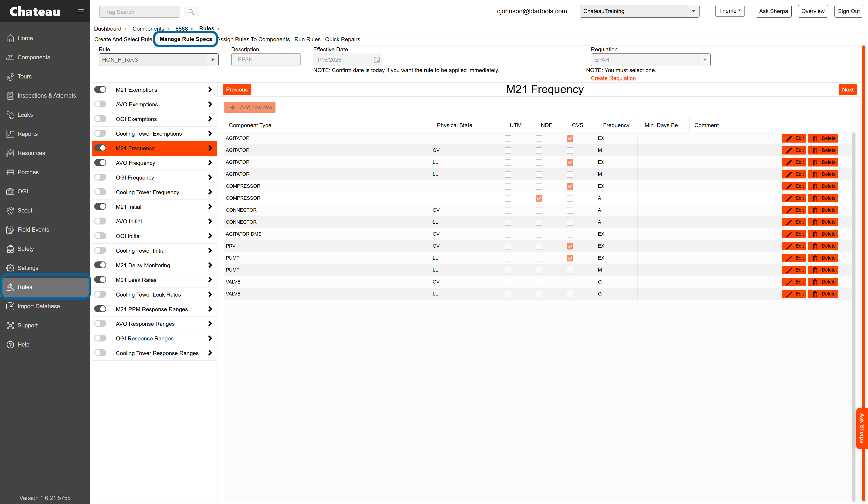Click Edit on the VALVE GV row
The width and height of the screenshot is (868, 504).
pos(793,282)
